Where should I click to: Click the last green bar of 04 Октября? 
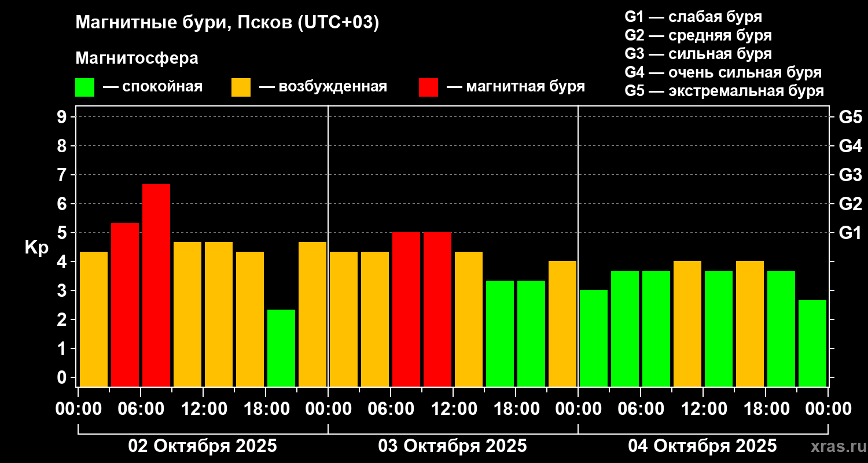(x=812, y=343)
